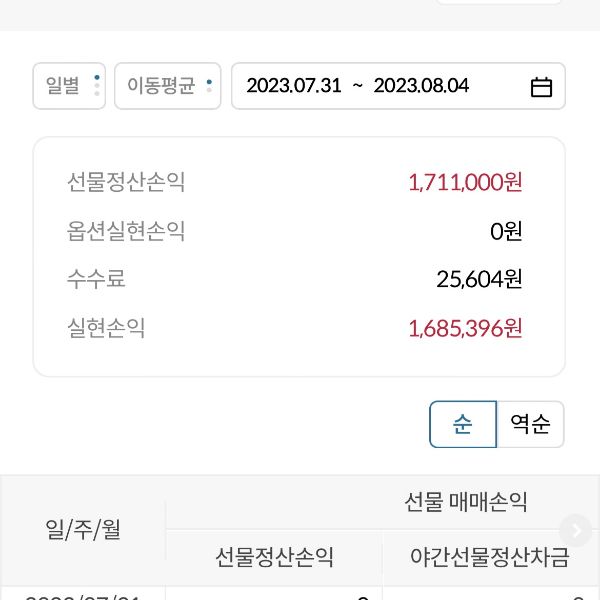
Task: Tap 선물정산손익 label in the summary card
Action: [x=126, y=182]
